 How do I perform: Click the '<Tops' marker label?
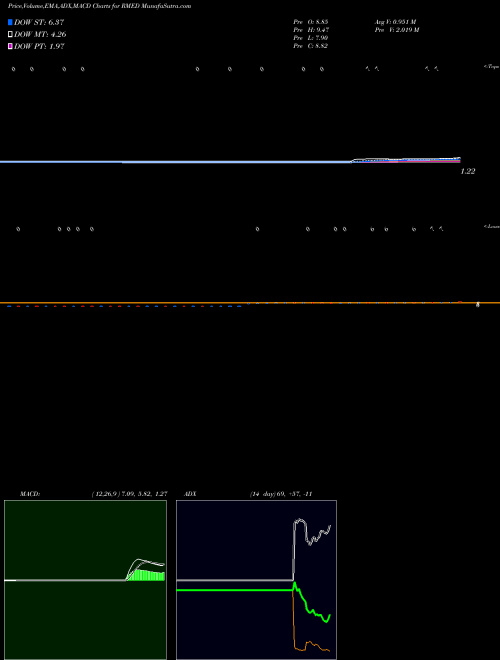click(x=492, y=67)
